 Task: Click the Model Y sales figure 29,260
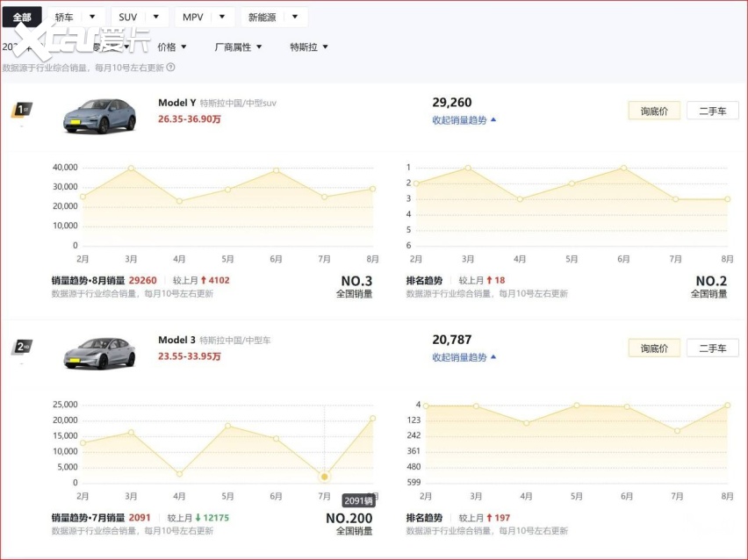coord(452,103)
